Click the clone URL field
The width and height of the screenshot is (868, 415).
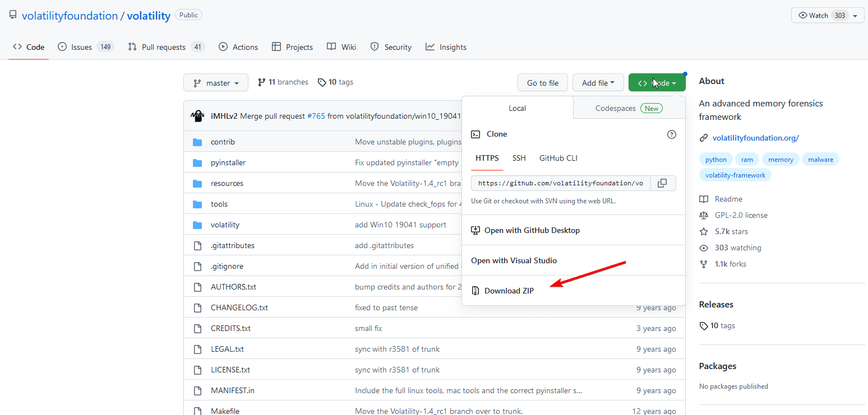[x=561, y=183]
